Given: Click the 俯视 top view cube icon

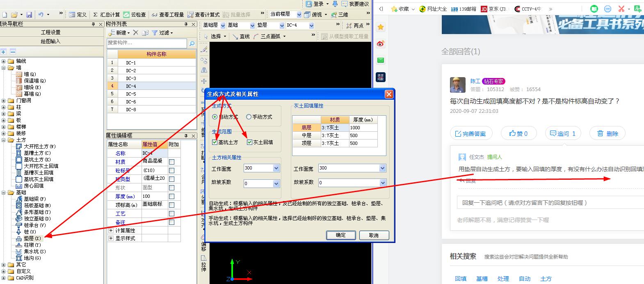Looking at the screenshot, I should tap(308, 14).
